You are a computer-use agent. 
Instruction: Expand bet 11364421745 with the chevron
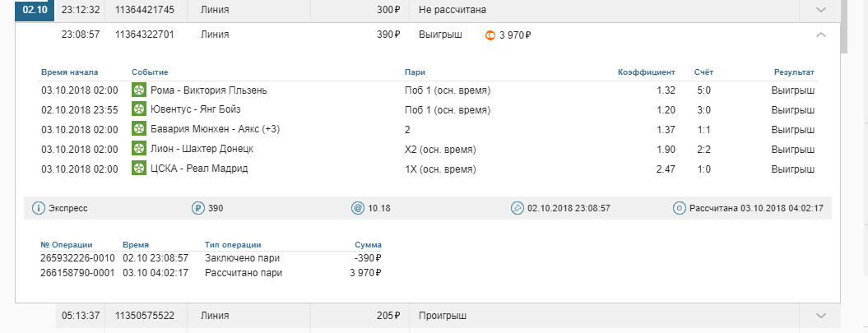[x=821, y=10]
